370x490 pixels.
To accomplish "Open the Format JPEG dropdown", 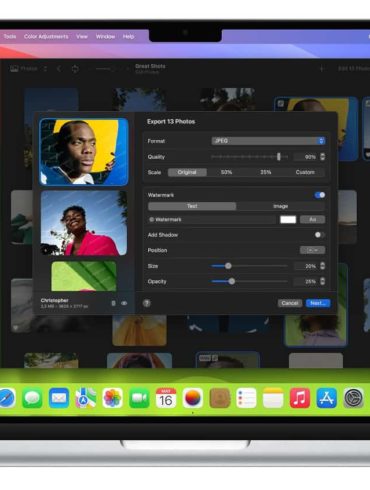I will pos(268,141).
